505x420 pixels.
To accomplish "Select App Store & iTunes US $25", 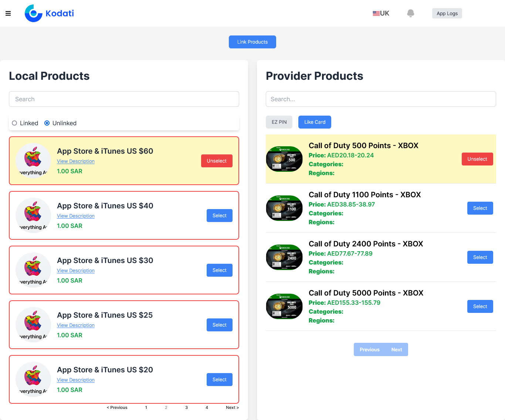I will click(220, 325).
